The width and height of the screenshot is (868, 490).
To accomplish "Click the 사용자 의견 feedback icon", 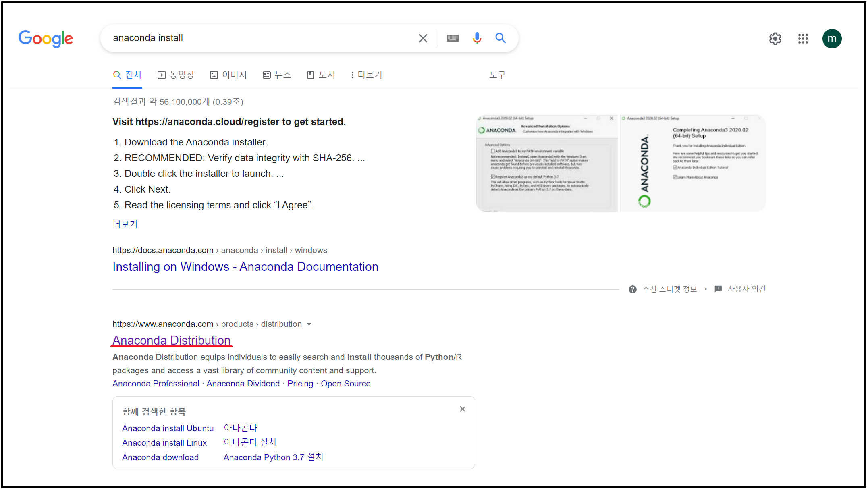I will pyautogui.click(x=718, y=289).
